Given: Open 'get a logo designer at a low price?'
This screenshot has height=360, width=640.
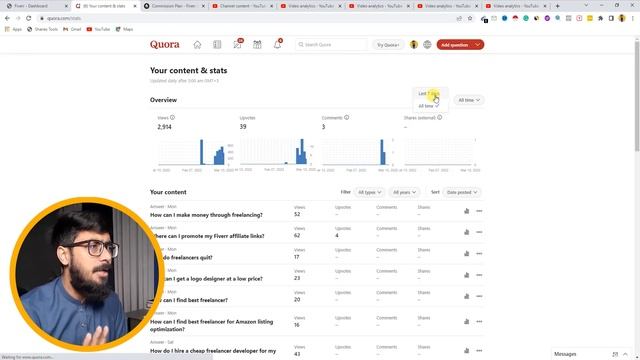Looking at the screenshot, I should [212, 279].
